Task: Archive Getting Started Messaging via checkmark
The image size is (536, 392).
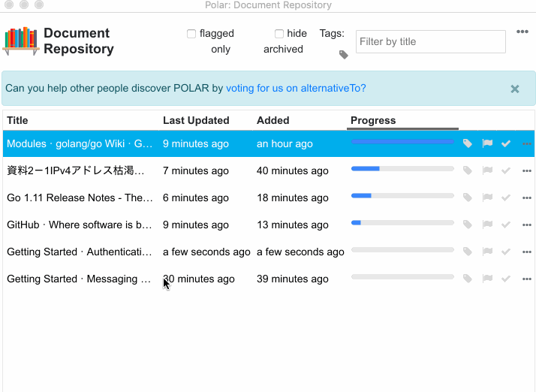Action: tap(506, 279)
